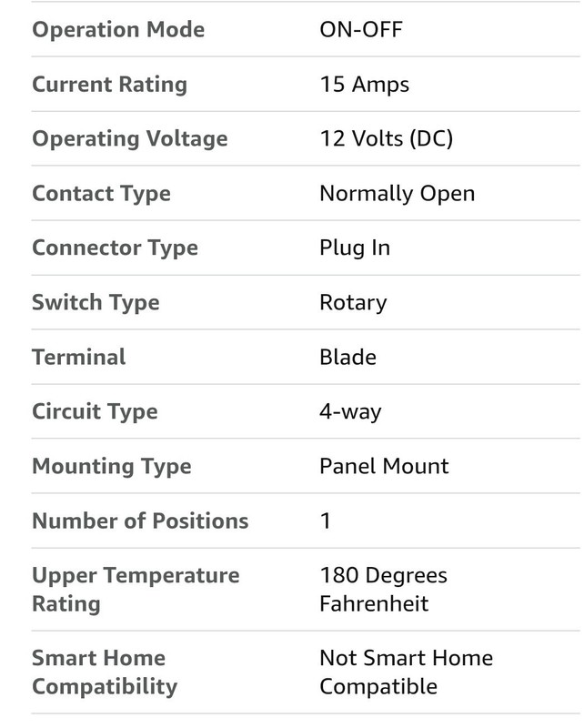Click the Operation Mode label

tap(118, 30)
